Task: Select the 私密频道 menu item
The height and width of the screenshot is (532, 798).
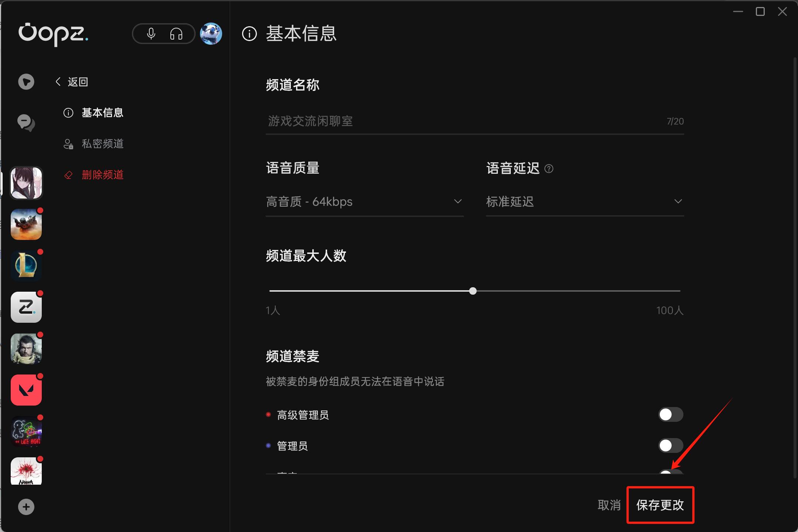Action: coord(94,144)
